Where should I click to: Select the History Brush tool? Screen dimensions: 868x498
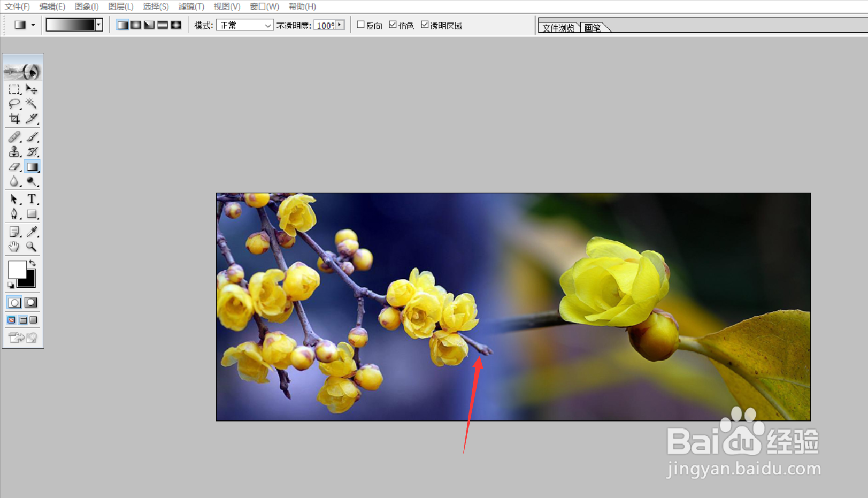click(x=32, y=152)
